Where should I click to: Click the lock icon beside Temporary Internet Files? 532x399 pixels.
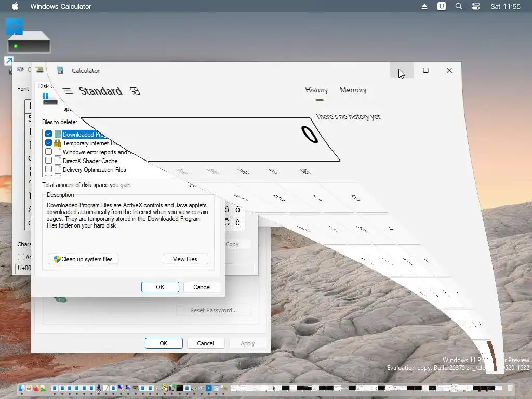pos(57,143)
